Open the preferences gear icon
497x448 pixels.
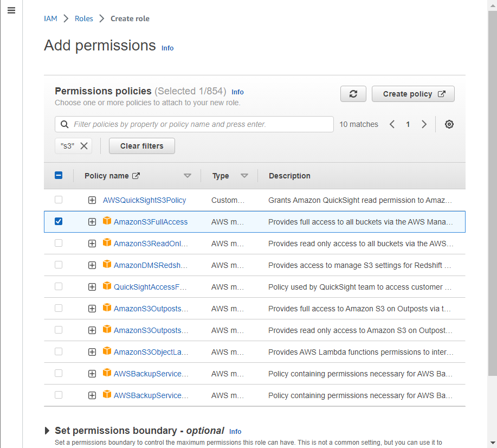[449, 124]
